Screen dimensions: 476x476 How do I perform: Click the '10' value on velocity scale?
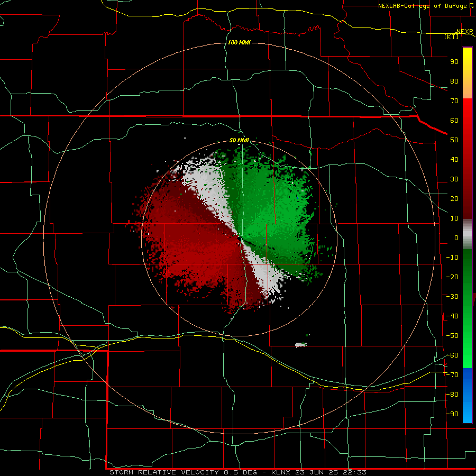[454, 218]
